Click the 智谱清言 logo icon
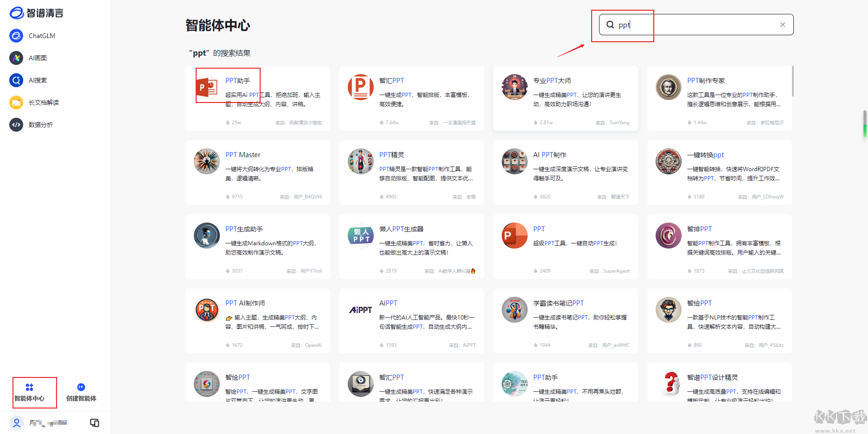This screenshot has width=868, height=434. pyautogui.click(x=15, y=13)
